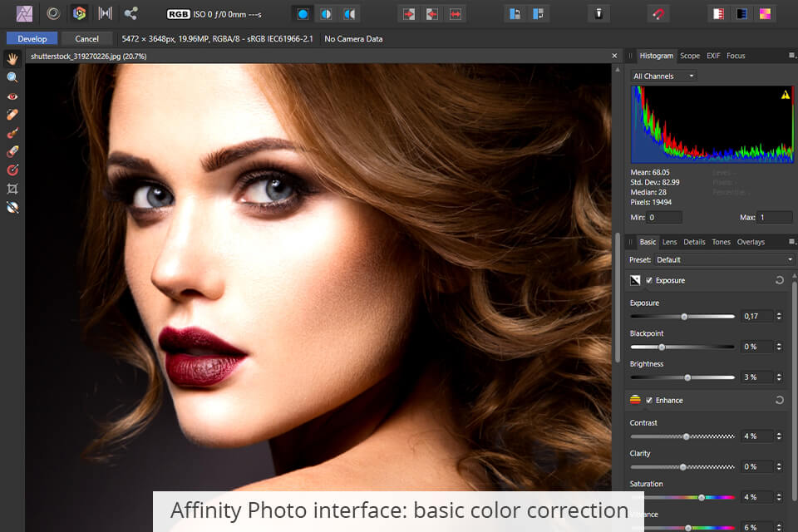
Task: Open the Export persona share icon
Action: 131,14
